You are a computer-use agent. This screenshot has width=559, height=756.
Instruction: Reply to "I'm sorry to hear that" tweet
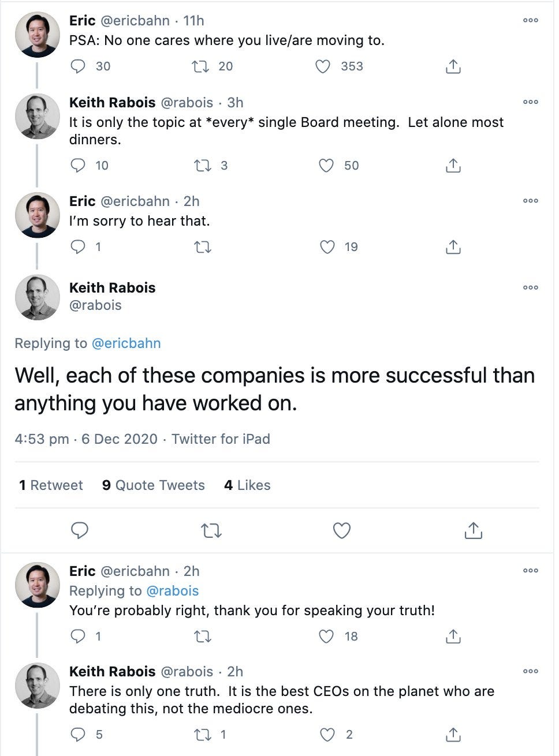pos(78,247)
